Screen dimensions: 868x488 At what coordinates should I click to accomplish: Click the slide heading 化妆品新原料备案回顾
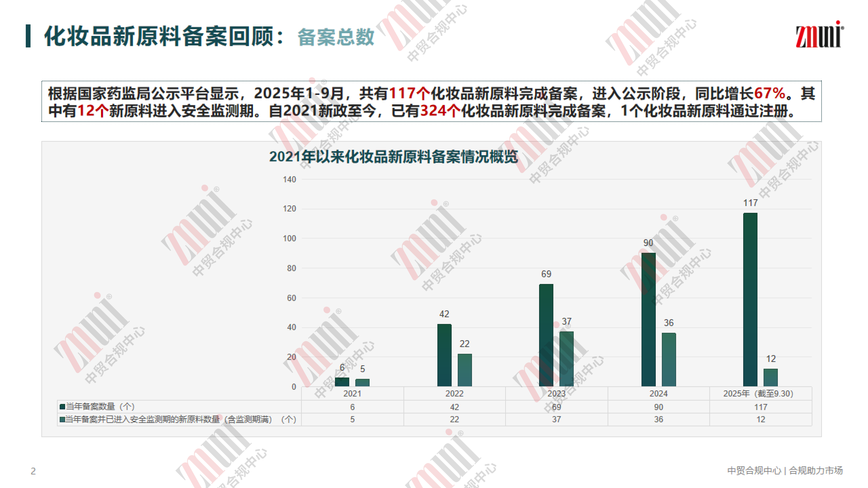(x=158, y=36)
